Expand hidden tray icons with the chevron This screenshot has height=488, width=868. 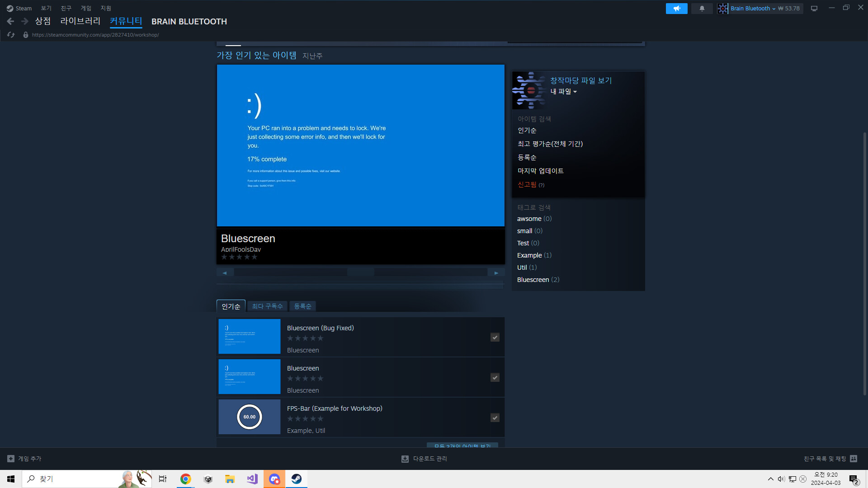pos(770,479)
